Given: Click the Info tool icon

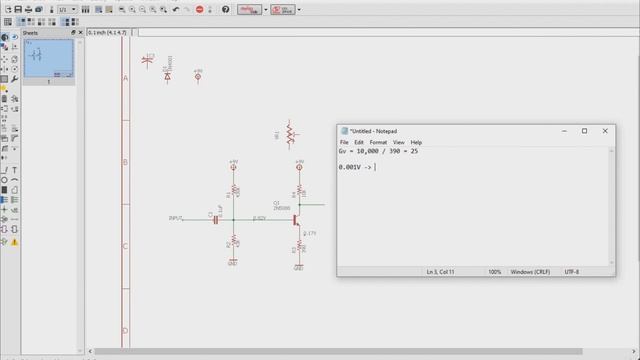Looking at the screenshot, I should tap(4, 37).
